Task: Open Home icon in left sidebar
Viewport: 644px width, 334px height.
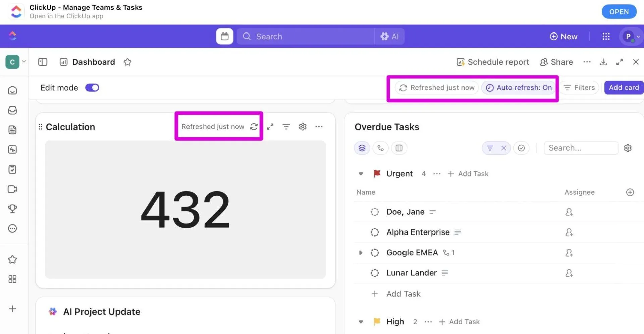Action: pos(12,90)
